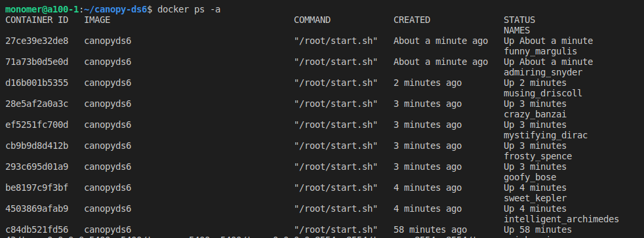The image size is (644, 238).
Task: Click the IMAGE column header
Action: (97, 20)
